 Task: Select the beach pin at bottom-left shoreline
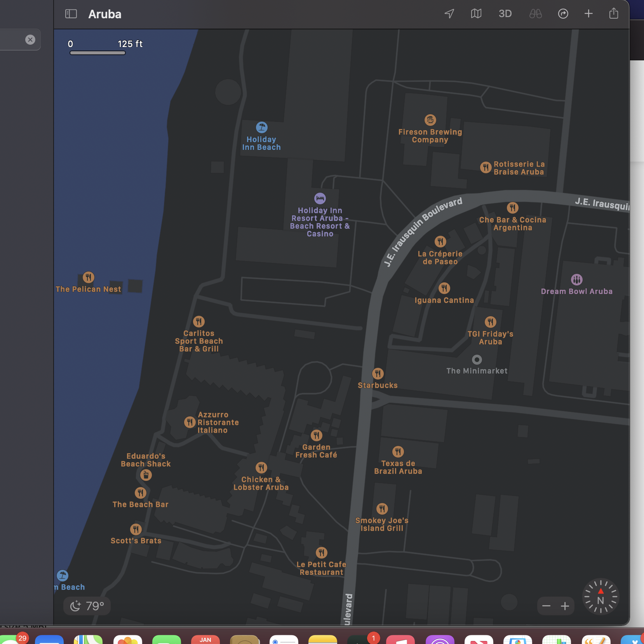click(63, 576)
